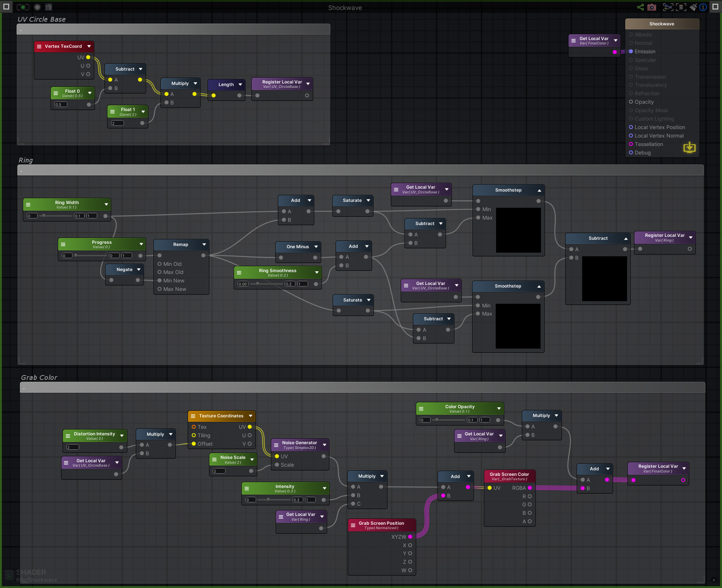Image resolution: width=722 pixels, height=588 pixels.
Task: Take a screenshot using the camera icon
Action: 652,7
